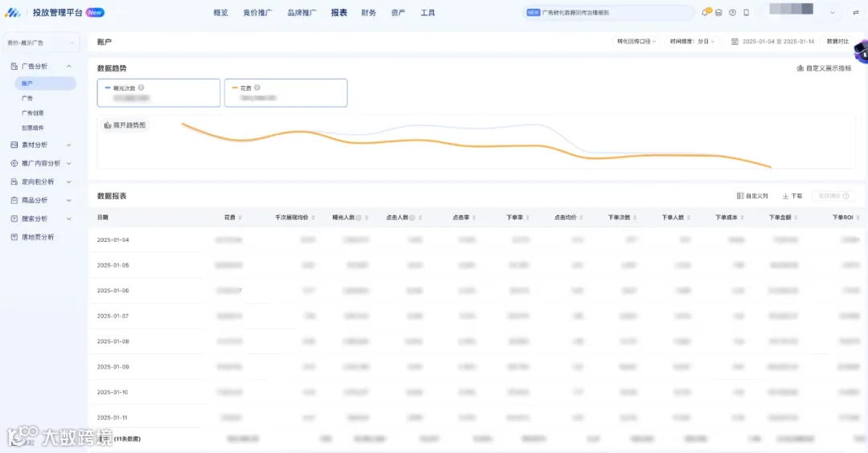
Task: Expand the 推广内容分析 sidebar section
Action: (68, 163)
